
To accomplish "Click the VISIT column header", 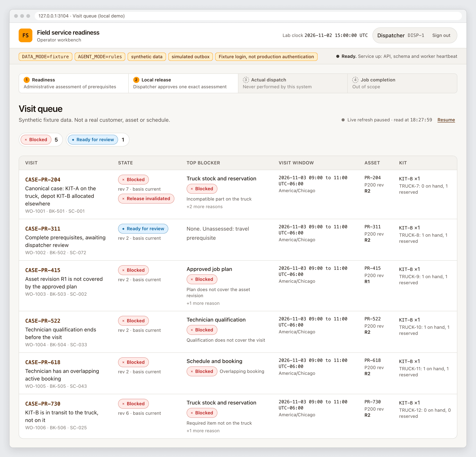I will point(31,163).
